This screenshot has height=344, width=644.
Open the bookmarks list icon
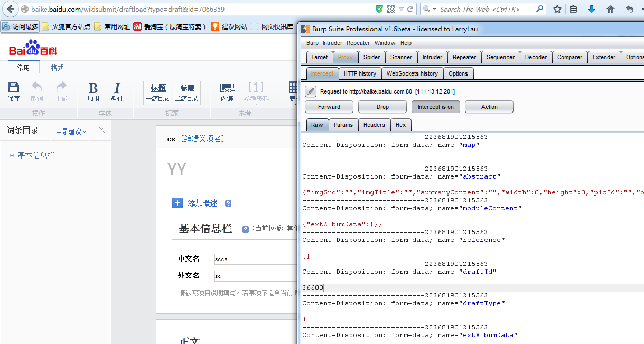(x=574, y=9)
